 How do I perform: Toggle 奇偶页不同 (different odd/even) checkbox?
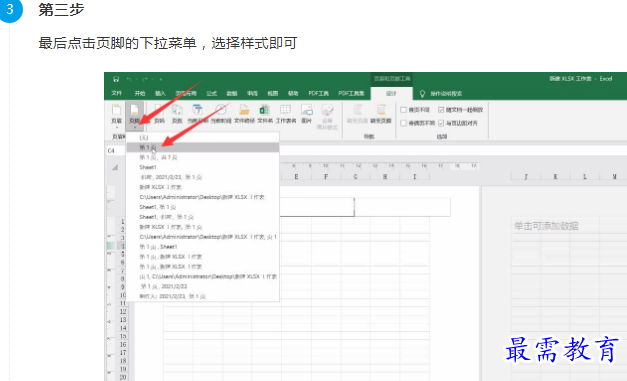[403, 123]
